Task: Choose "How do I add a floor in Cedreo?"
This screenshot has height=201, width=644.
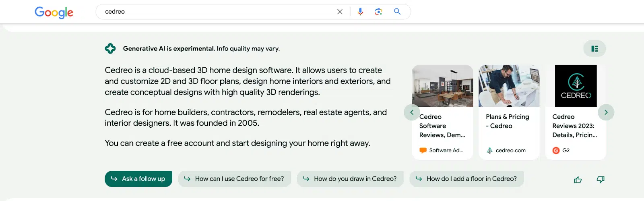Action: pos(466,179)
